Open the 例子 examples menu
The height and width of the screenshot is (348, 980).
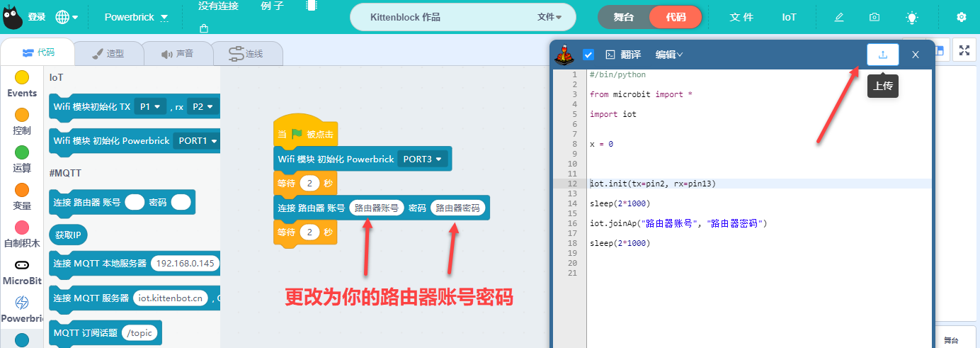pos(272,6)
